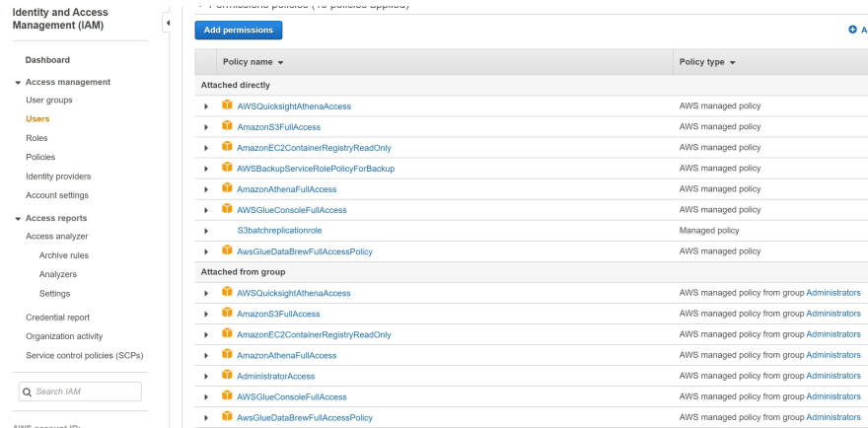Open Administrators group link in group AWSQuicksightAthenaAccess row

[x=833, y=293]
